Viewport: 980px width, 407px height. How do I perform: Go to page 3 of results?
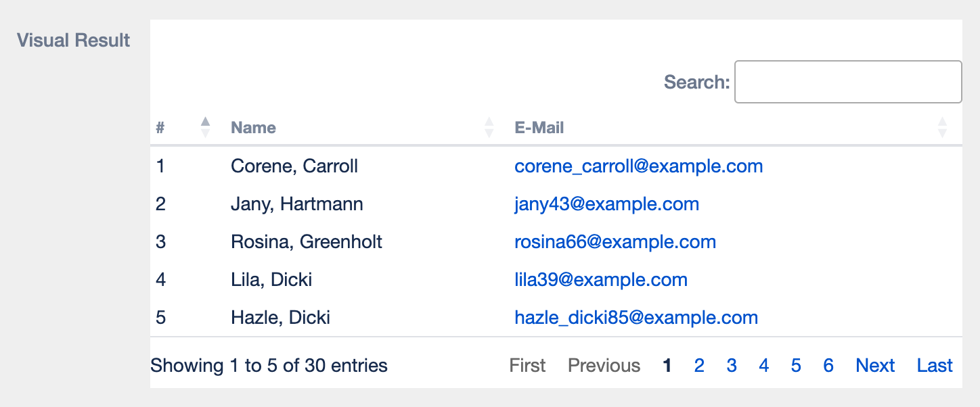[x=732, y=366]
